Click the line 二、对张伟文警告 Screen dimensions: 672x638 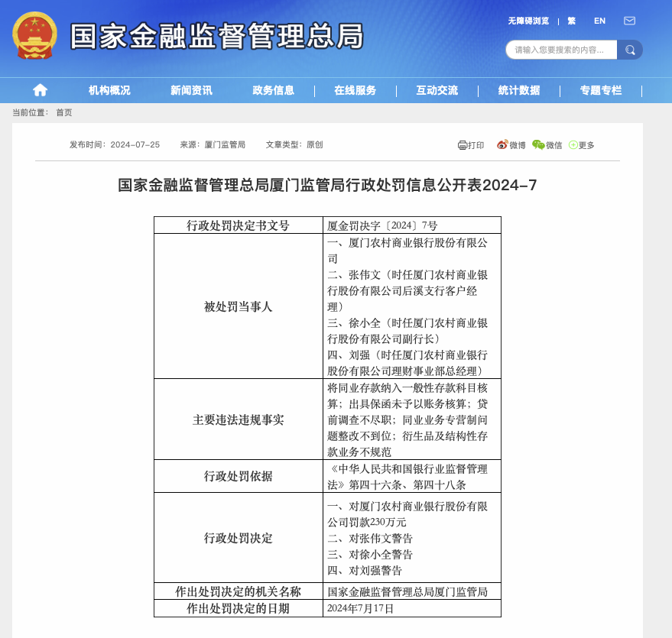pos(370,538)
